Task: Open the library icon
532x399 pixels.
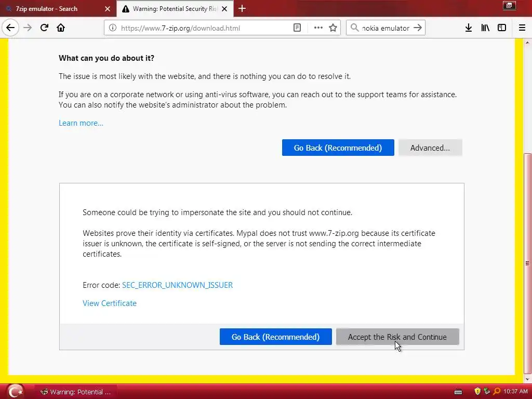Action: pos(485,28)
